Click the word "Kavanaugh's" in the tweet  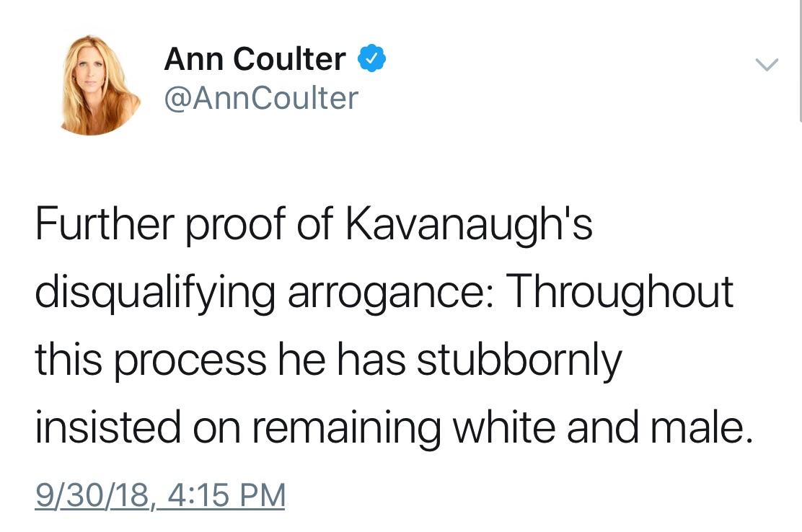coord(470,225)
